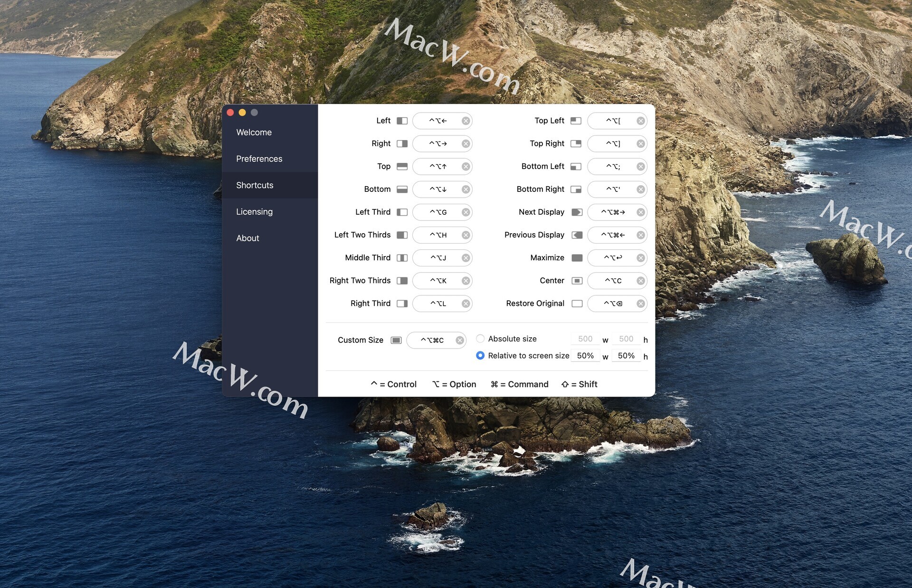This screenshot has width=912, height=588.
Task: Clear the Custom Size shortcut
Action: (459, 340)
